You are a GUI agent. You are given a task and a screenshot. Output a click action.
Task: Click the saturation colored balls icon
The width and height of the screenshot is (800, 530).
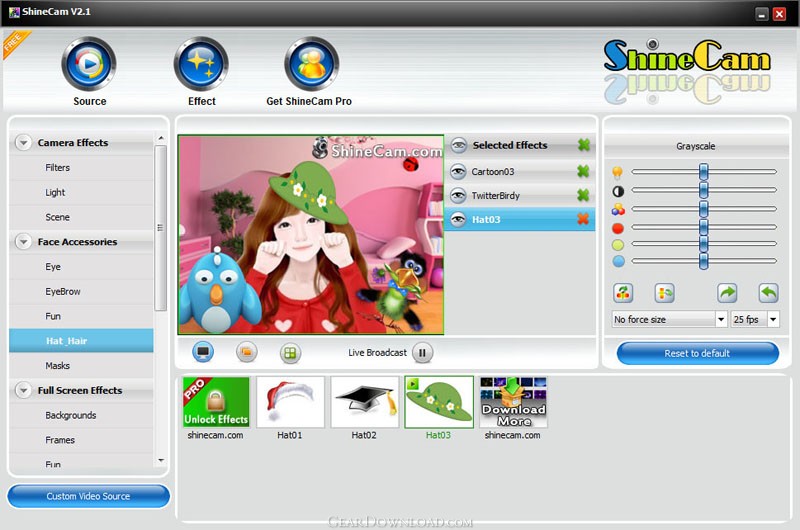618,209
